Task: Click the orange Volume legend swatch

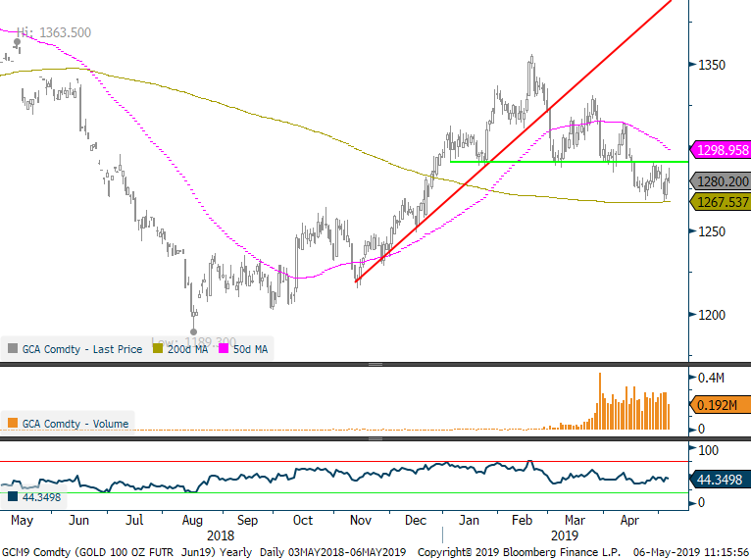Action: [x=13, y=423]
